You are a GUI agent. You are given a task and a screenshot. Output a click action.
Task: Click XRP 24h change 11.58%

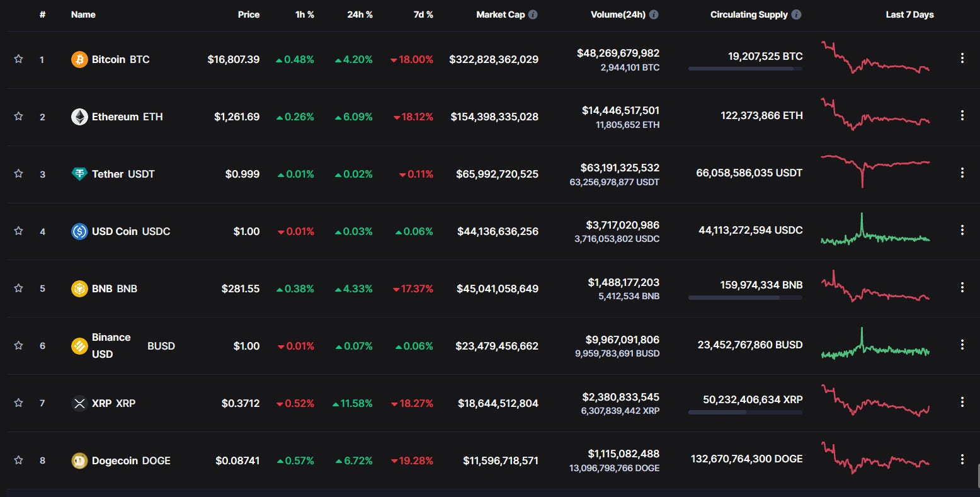pos(353,403)
